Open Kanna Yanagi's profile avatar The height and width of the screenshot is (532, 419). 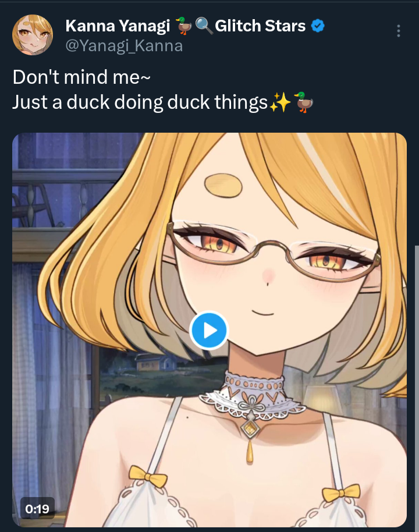(33, 34)
